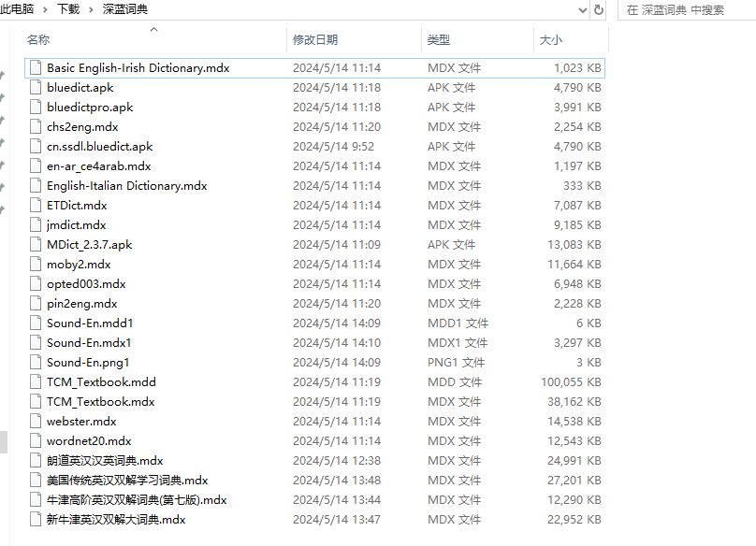Select the file name moby2.mdx

tap(79, 265)
